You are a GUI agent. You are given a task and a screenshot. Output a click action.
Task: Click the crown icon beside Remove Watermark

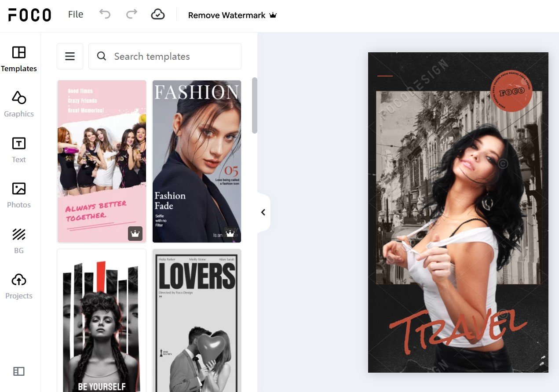pos(273,15)
